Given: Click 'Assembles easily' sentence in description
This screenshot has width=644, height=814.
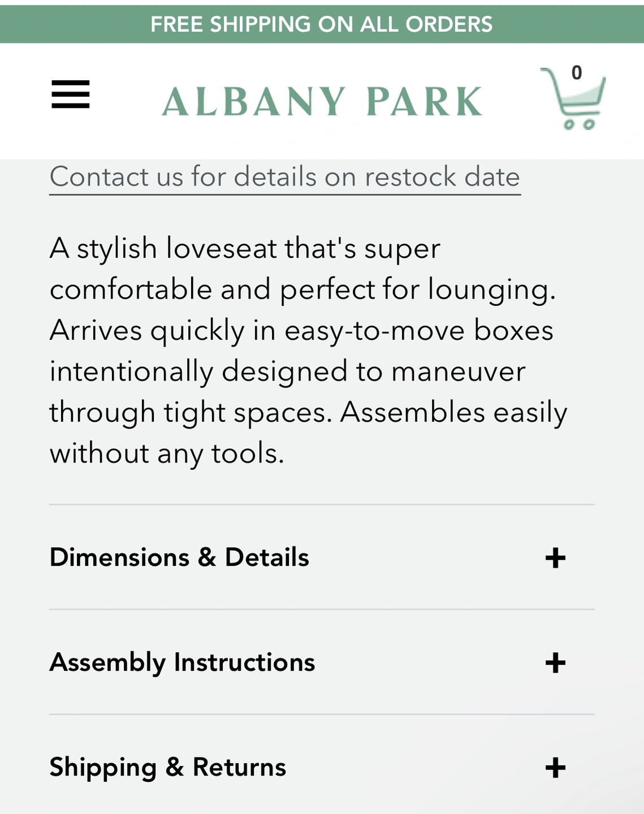Looking at the screenshot, I should pyautogui.click(x=453, y=413).
